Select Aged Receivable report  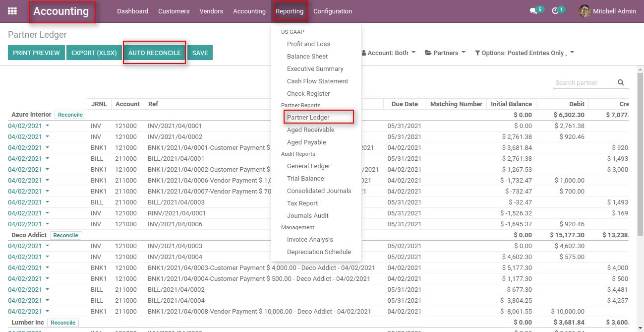pos(310,130)
